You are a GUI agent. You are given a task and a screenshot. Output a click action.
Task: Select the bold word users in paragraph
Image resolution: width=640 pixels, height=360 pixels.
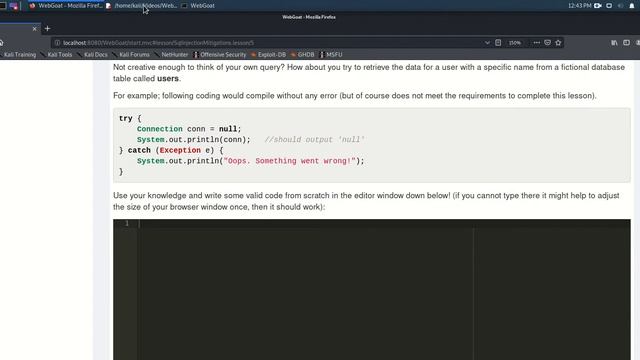coord(168,78)
